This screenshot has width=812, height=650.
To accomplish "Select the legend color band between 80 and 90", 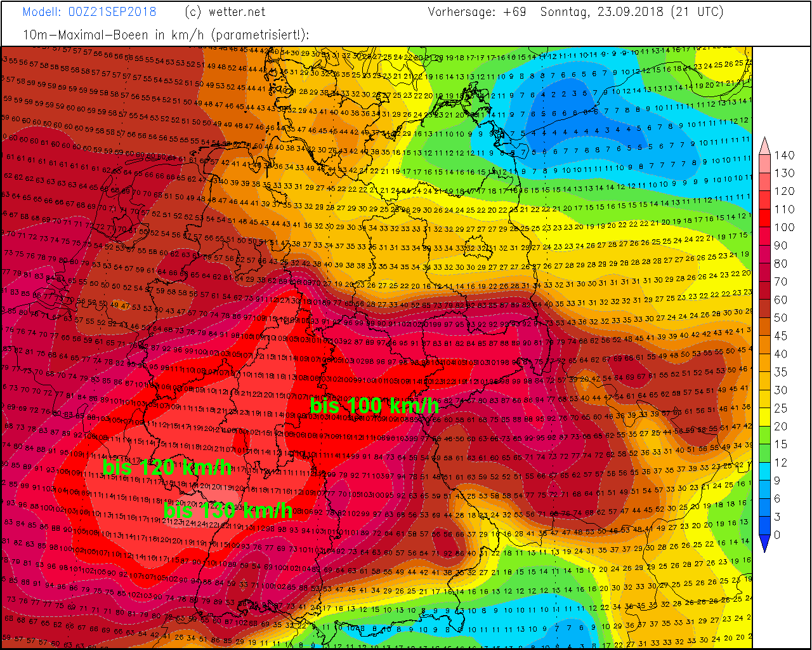I will [764, 254].
